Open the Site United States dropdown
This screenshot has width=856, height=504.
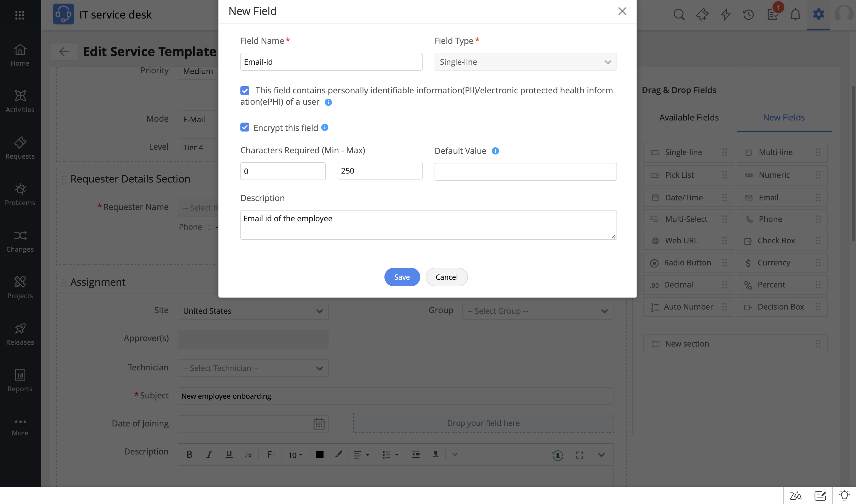tap(253, 311)
